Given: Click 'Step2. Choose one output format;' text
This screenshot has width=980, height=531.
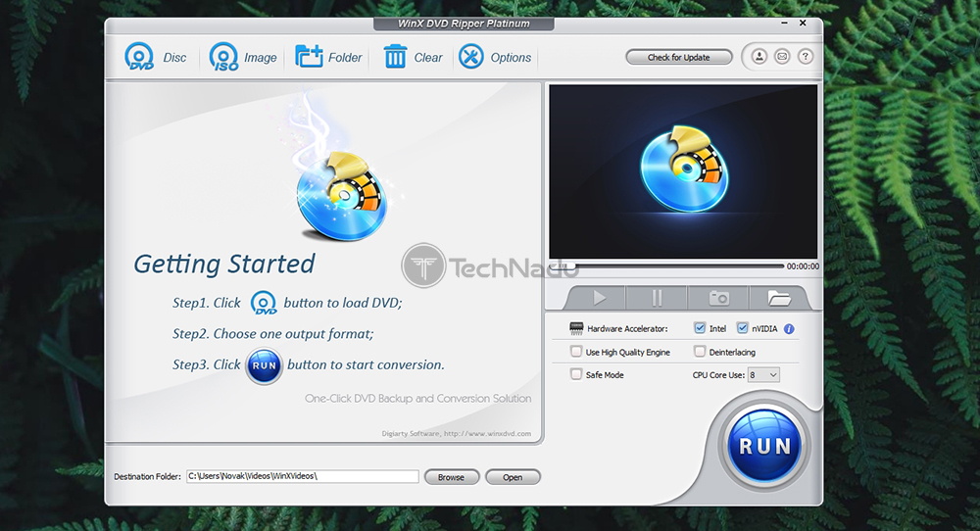Looking at the screenshot, I should pos(273,334).
